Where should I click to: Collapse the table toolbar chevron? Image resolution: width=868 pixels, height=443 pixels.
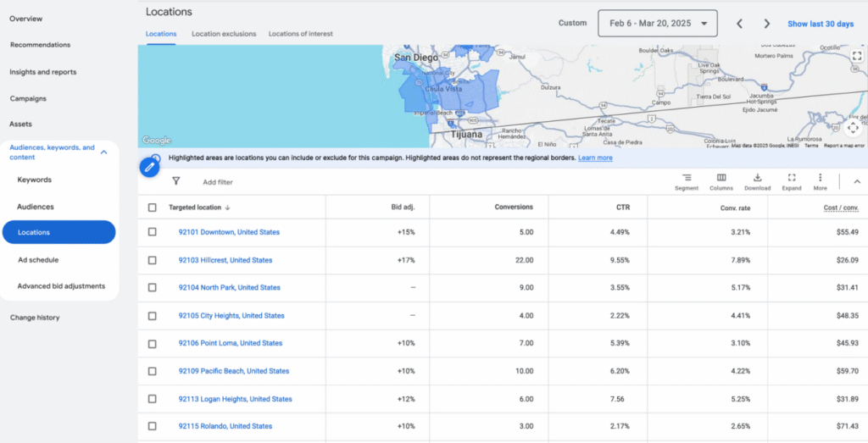pyautogui.click(x=856, y=181)
